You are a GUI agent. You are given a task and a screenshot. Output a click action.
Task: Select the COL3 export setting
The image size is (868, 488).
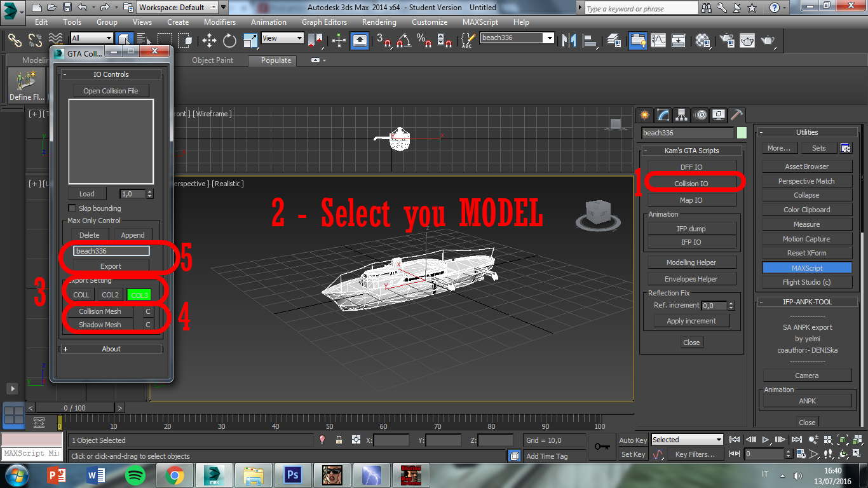coord(139,295)
